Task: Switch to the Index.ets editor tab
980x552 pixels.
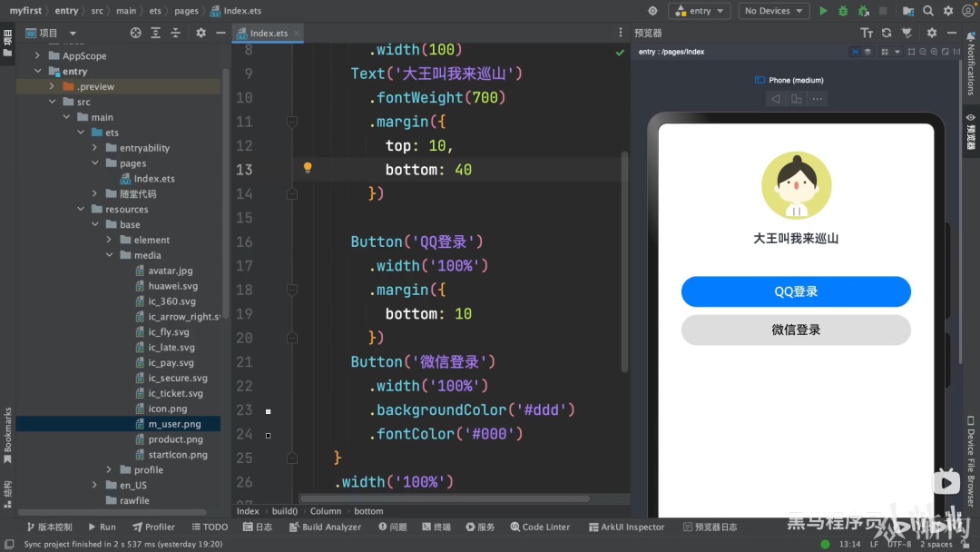Action: [268, 33]
